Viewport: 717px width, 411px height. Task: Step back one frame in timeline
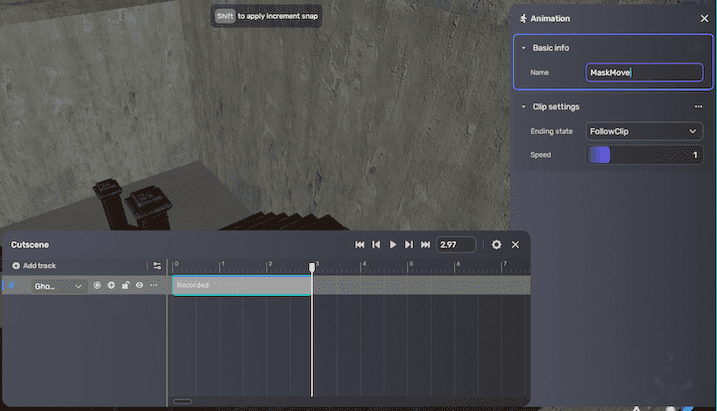376,245
